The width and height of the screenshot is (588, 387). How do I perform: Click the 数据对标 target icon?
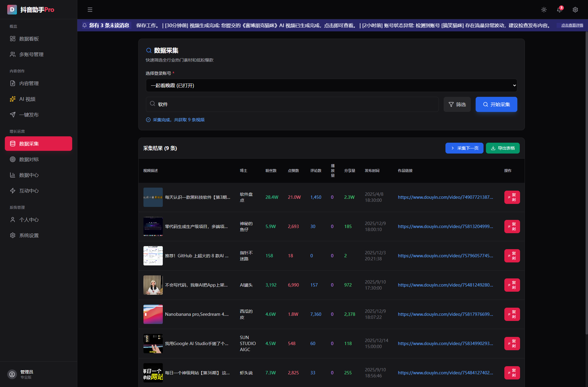(x=13, y=159)
